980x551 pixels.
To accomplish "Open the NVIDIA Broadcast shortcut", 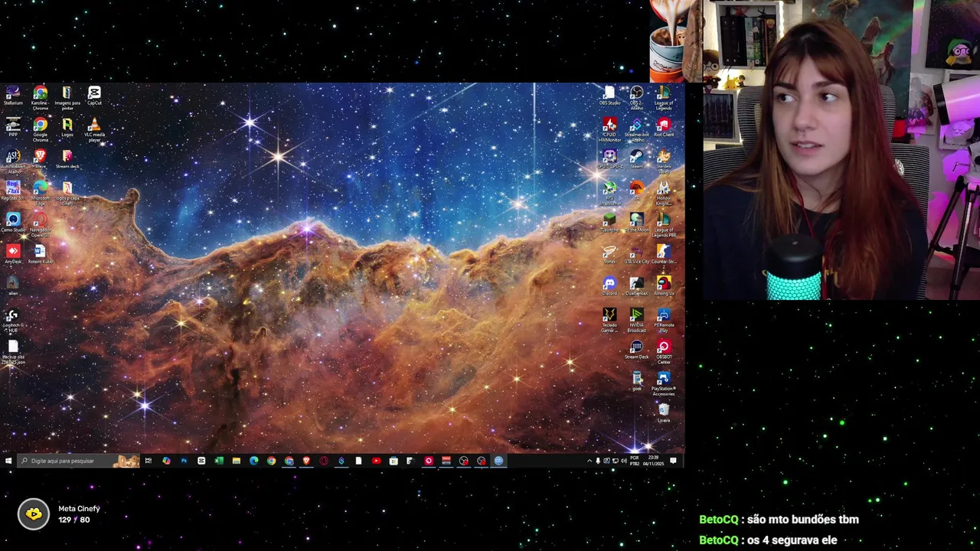I will click(636, 321).
